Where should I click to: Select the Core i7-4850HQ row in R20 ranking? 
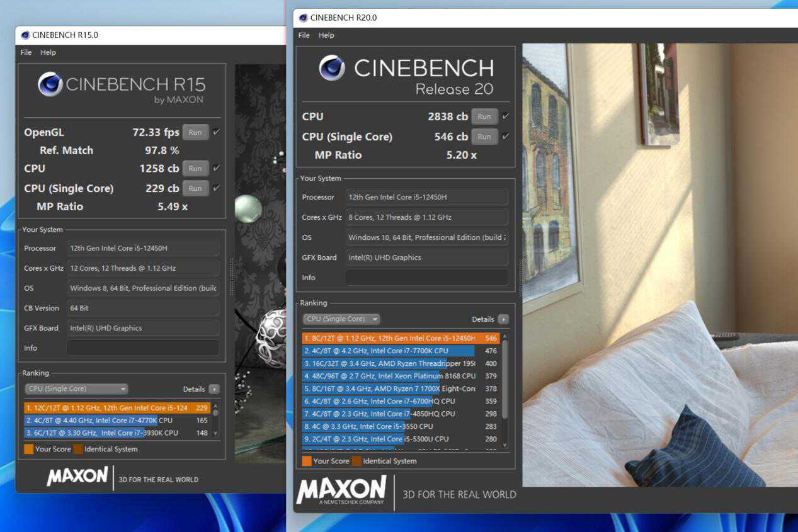pyautogui.click(x=401, y=414)
